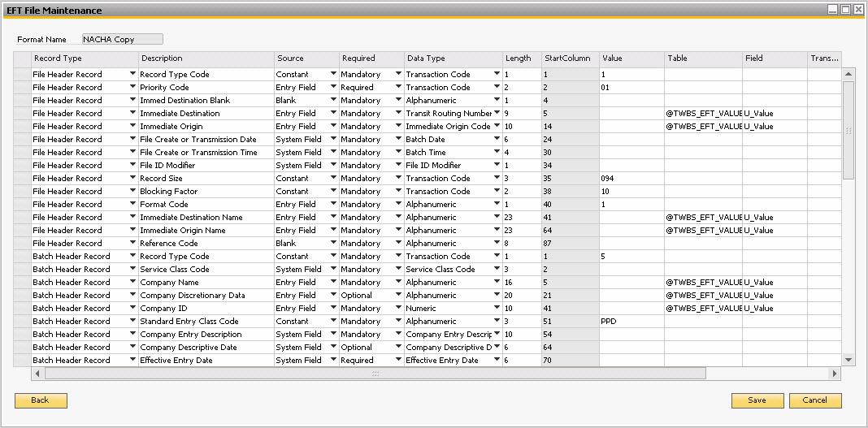Click the Description cell Company Entry Description

[x=206, y=334]
